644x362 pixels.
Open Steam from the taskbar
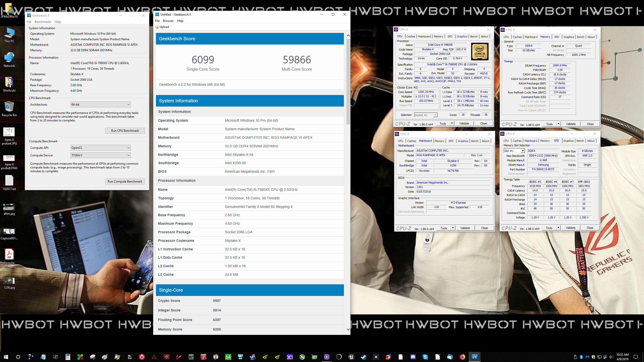coord(364,357)
